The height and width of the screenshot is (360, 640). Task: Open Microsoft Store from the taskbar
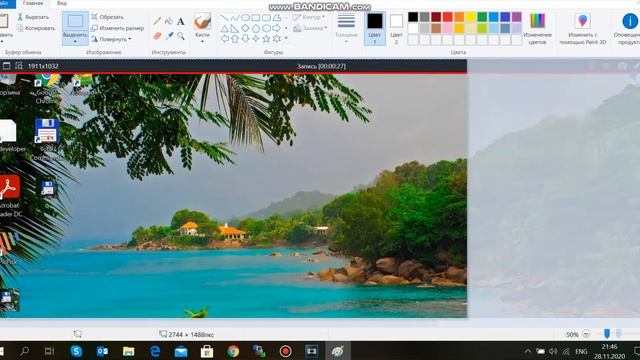pyautogui.click(x=207, y=351)
